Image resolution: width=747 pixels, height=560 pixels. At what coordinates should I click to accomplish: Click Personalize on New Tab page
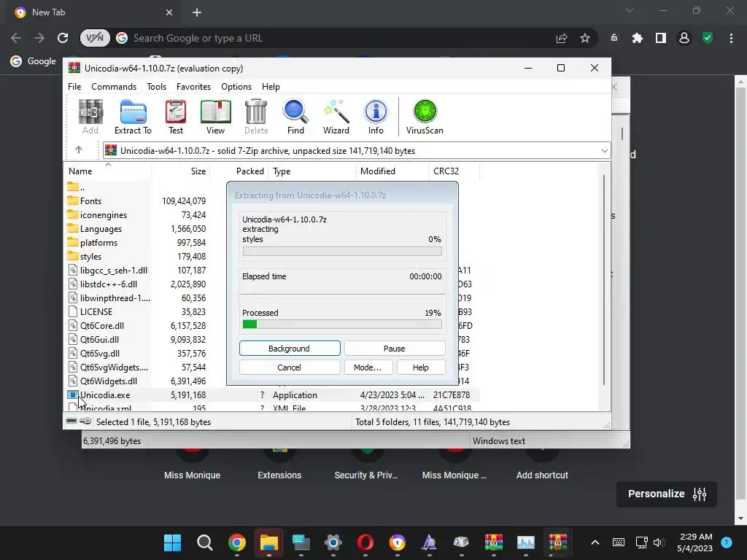667,494
